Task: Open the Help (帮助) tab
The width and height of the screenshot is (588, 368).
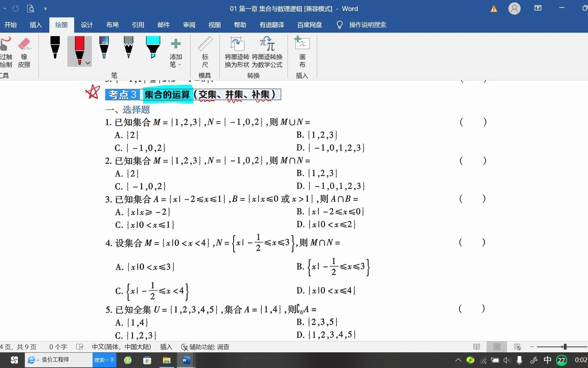Action: point(240,25)
